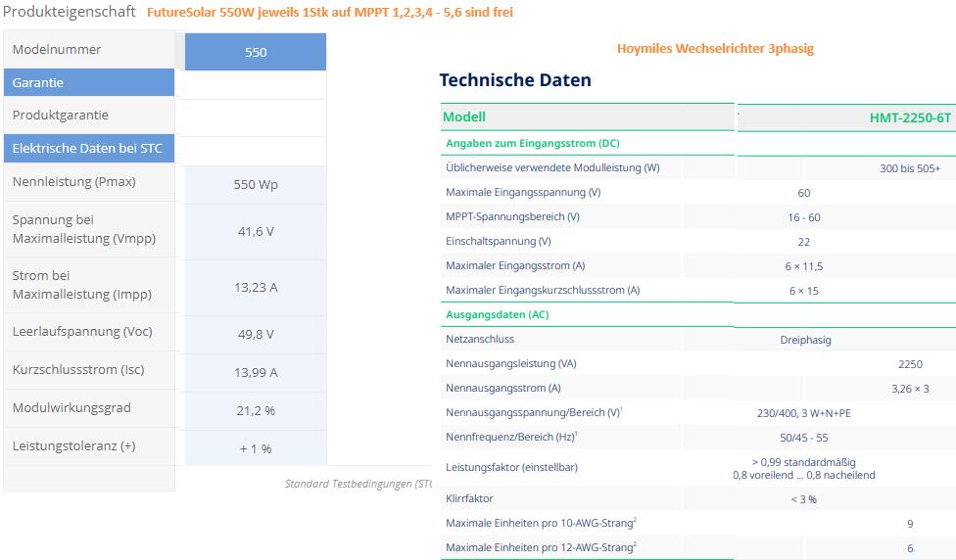Click the Nennausgangsstrom (A) label
Image resolution: width=956 pixels, height=560 pixels.
(x=503, y=388)
